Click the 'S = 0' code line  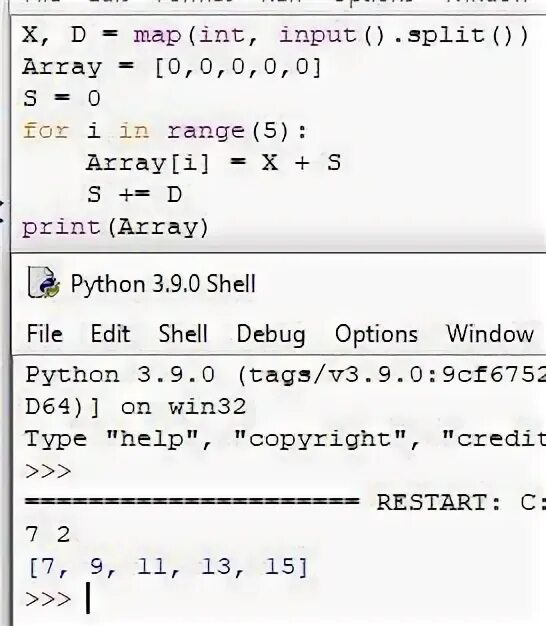pyautogui.click(x=61, y=98)
